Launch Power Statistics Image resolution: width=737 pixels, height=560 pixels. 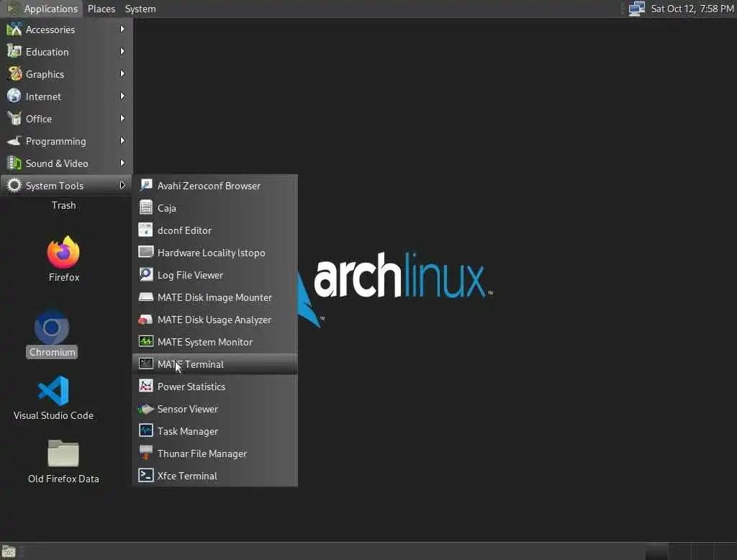(x=214, y=387)
